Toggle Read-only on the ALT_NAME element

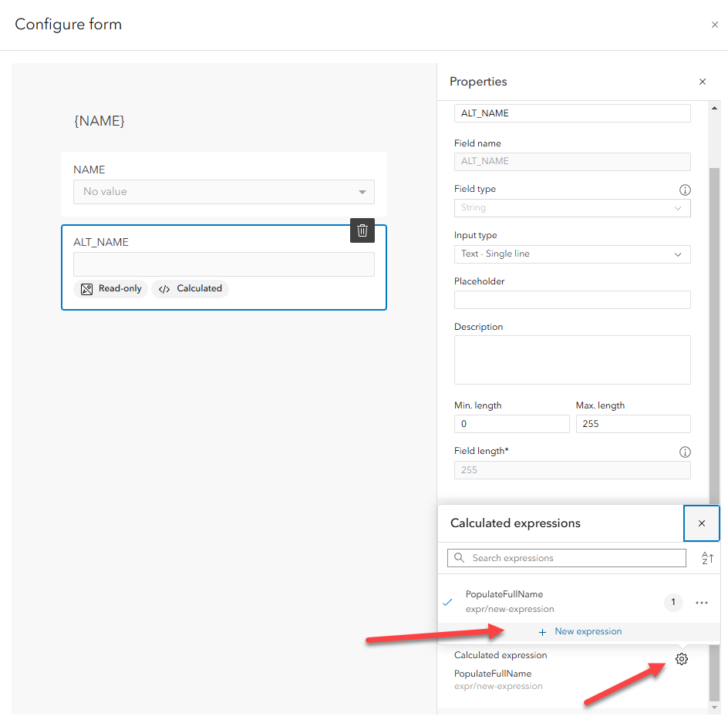click(x=110, y=288)
